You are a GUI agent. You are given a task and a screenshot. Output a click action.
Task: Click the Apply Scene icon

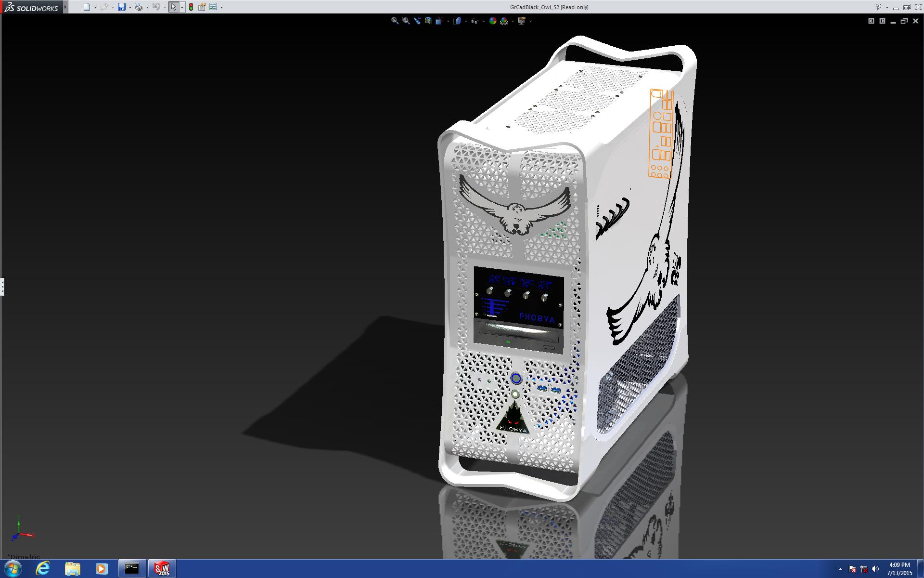[x=504, y=21]
